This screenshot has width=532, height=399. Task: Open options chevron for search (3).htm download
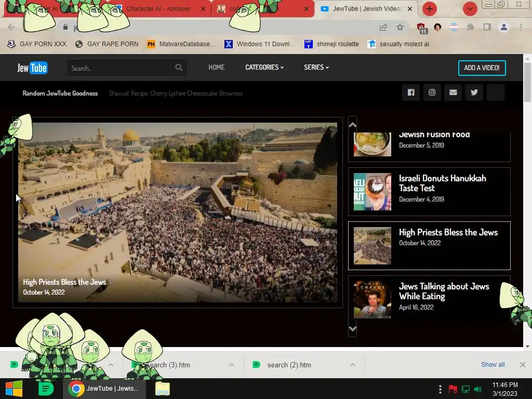[x=232, y=365]
